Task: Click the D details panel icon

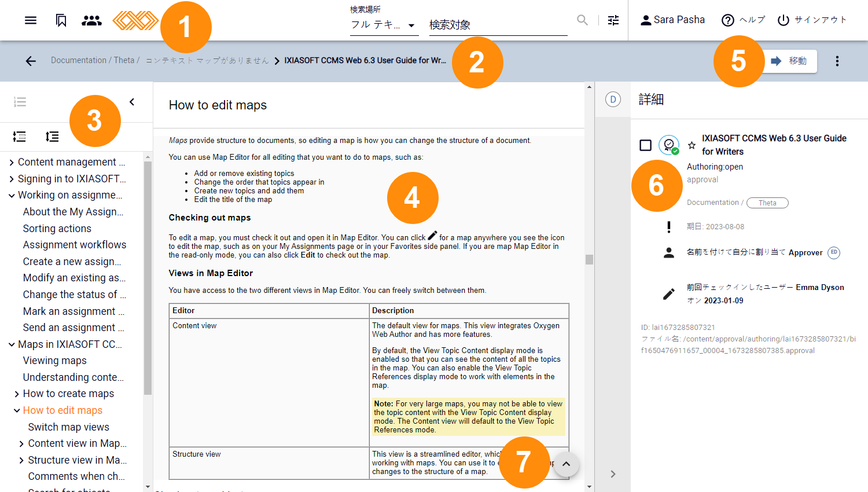Action: 613,100
